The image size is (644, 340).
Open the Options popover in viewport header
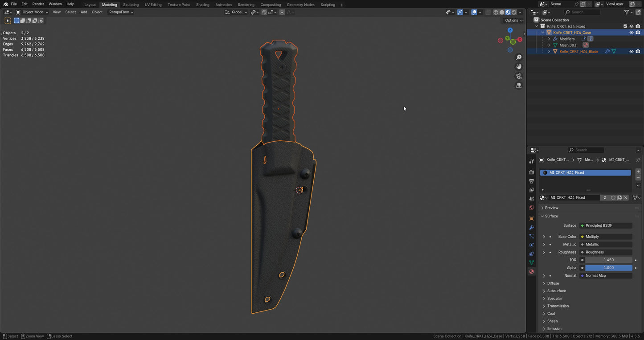tap(513, 20)
